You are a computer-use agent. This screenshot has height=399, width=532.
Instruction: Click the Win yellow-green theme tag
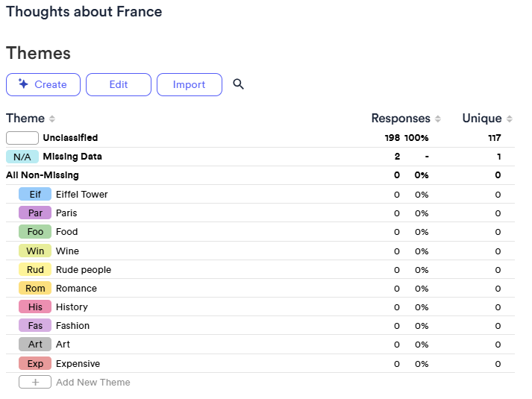point(35,251)
